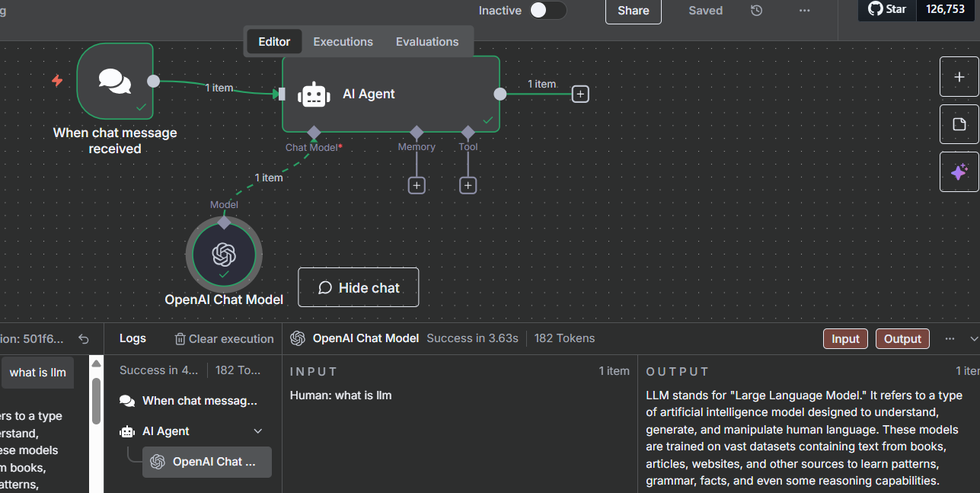980x493 pixels.
Task: Switch to the Executions tab
Action: [343, 42]
